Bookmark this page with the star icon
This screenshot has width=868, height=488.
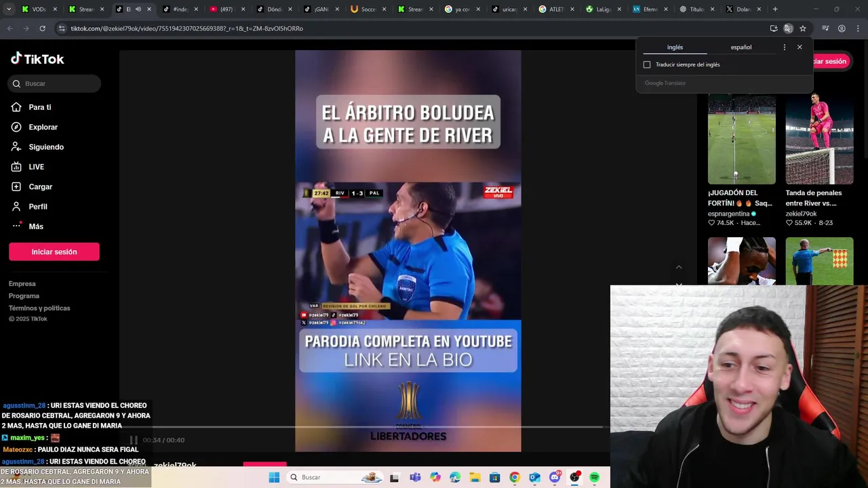pyautogui.click(x=803, y=28)
